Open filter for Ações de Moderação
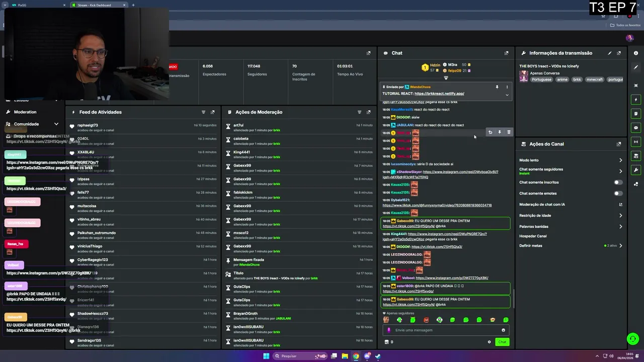Screen dimensions: 644x362 point(359,112)
